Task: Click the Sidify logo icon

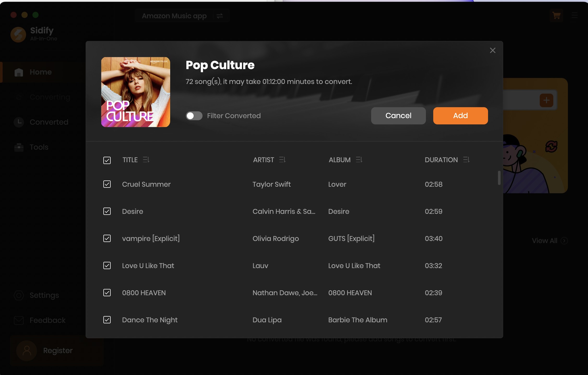Action: pos(18,34)
